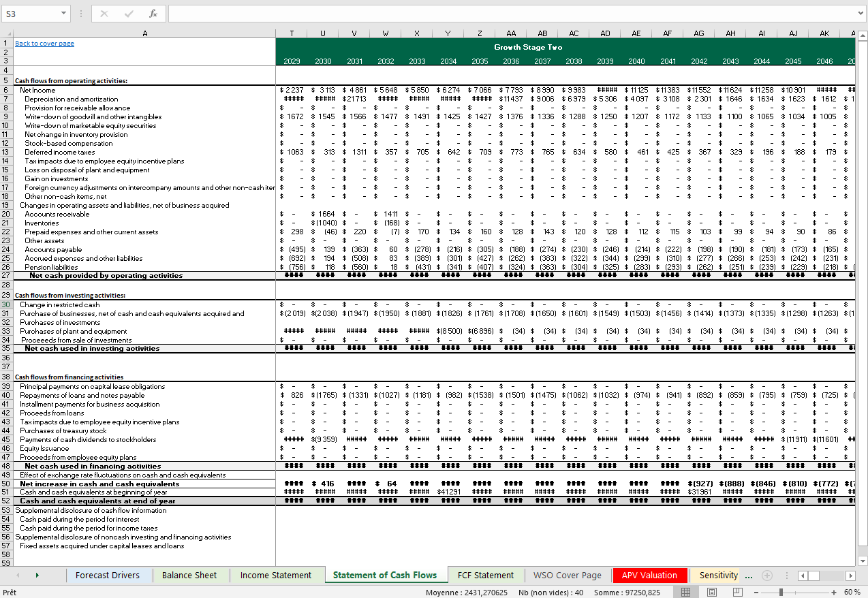Viewport: 868px width, 598px height.
Task: Click the sheet tab bar split dots handle
Action: tap(786, 576)
